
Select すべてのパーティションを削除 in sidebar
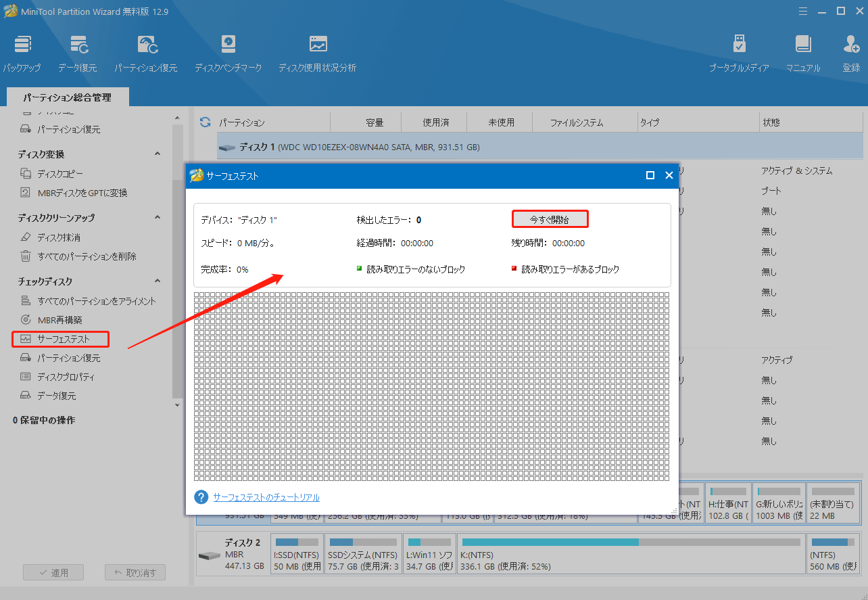pos(78,256)
